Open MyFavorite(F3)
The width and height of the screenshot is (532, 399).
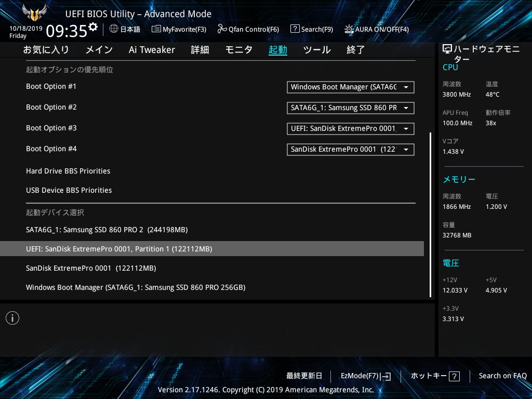click(x=179, y=29)
